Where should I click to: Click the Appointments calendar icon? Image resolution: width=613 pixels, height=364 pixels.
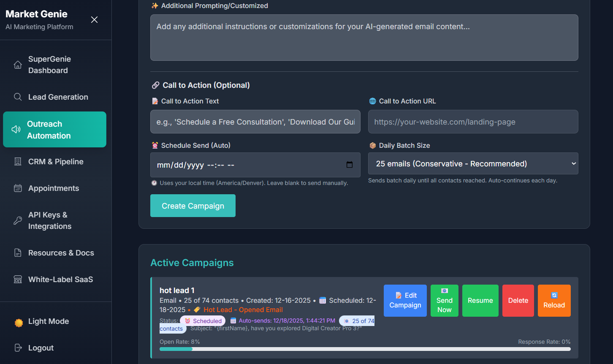click(x=18, y=188)
